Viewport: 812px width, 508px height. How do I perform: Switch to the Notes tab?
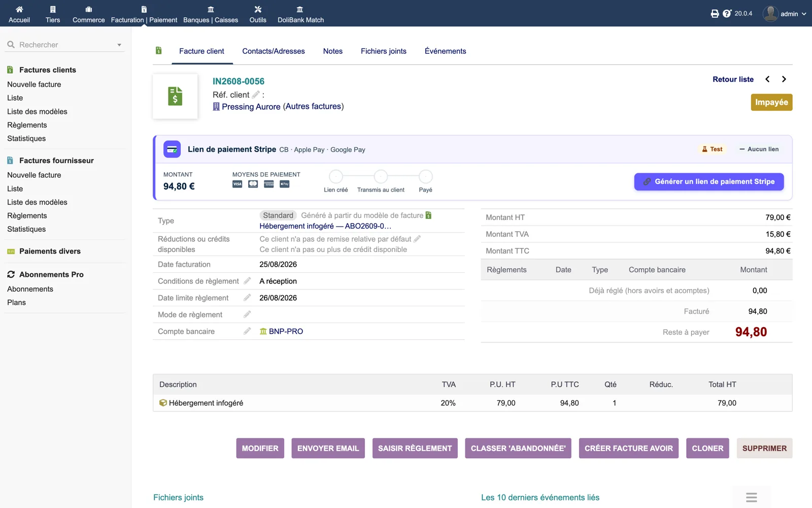tap(333, 51)
